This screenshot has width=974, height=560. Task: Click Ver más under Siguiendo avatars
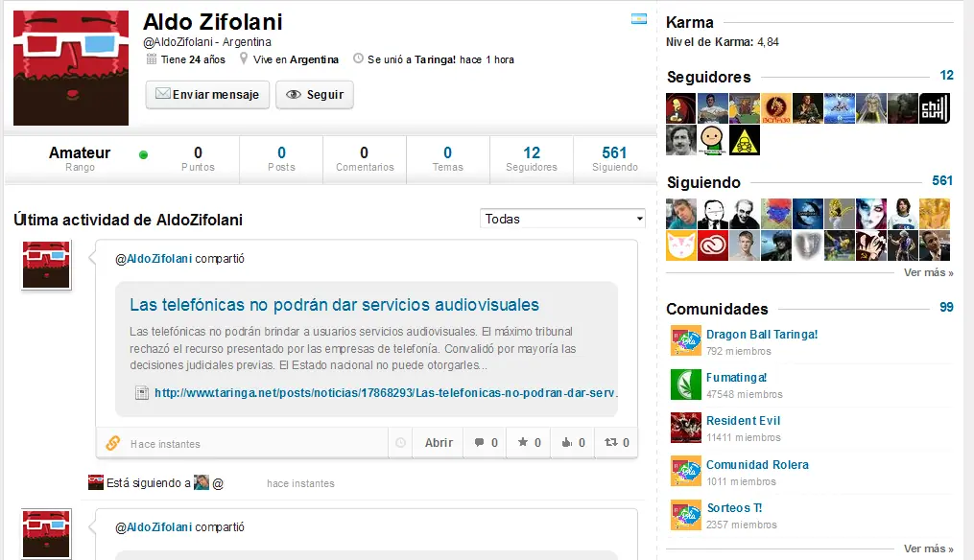(929, 272)
